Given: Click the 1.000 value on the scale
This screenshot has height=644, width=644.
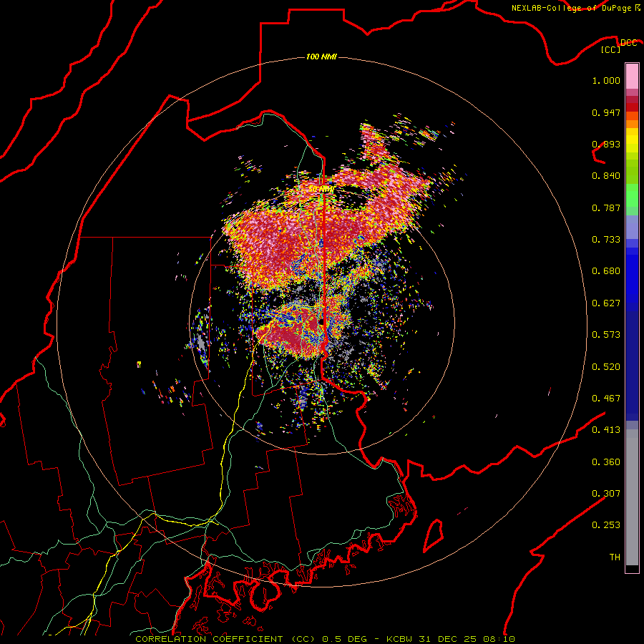Looking at the screenshot, I should click(x=606, y=80).
